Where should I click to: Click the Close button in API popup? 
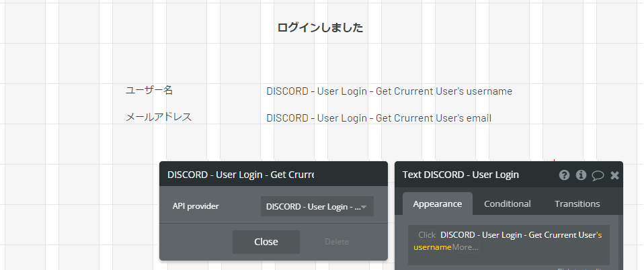point(266,242)
